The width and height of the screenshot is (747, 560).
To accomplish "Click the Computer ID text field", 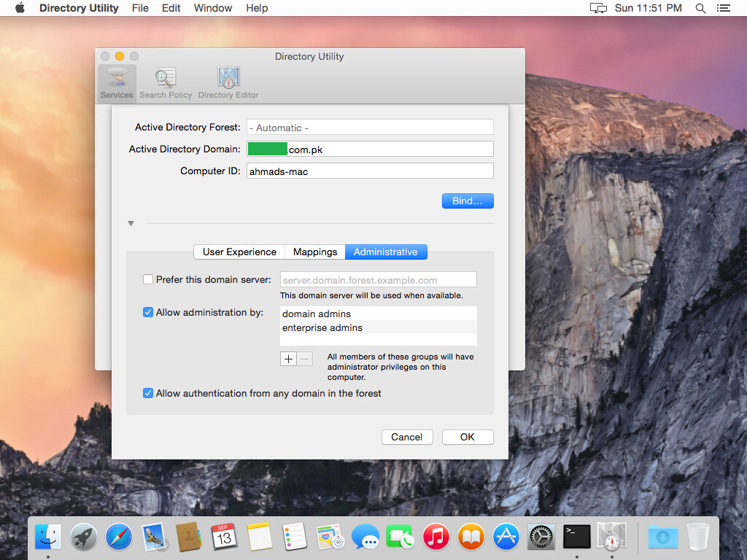I will (x=370, y=170).
